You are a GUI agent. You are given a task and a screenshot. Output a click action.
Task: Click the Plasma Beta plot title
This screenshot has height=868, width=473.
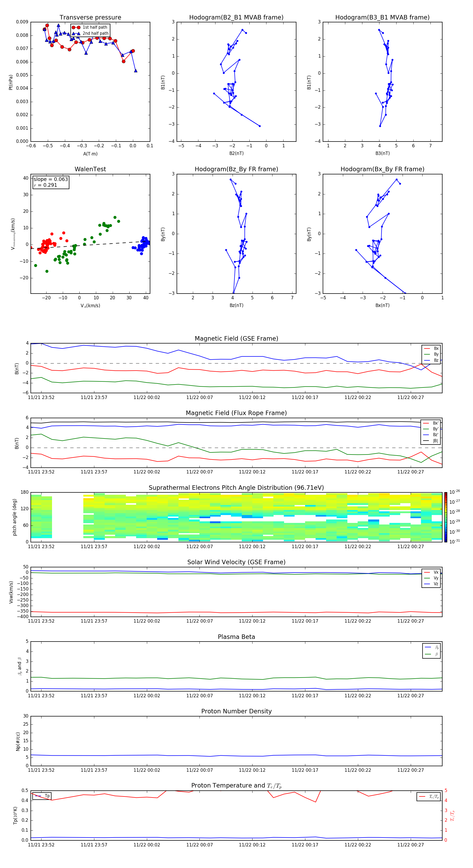[236, 637]
